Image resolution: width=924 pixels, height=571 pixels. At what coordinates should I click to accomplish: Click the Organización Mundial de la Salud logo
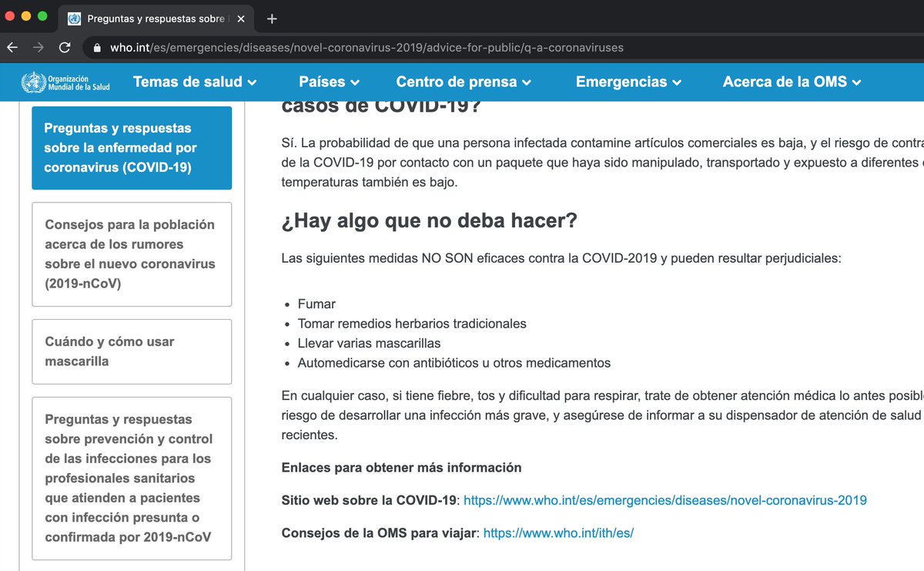(65, 82)
